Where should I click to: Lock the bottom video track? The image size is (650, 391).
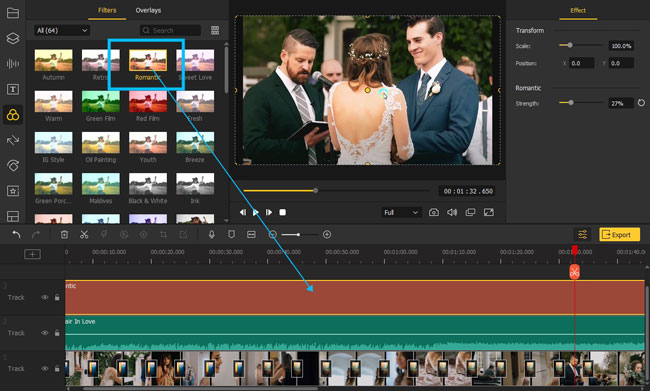(57, 368)
